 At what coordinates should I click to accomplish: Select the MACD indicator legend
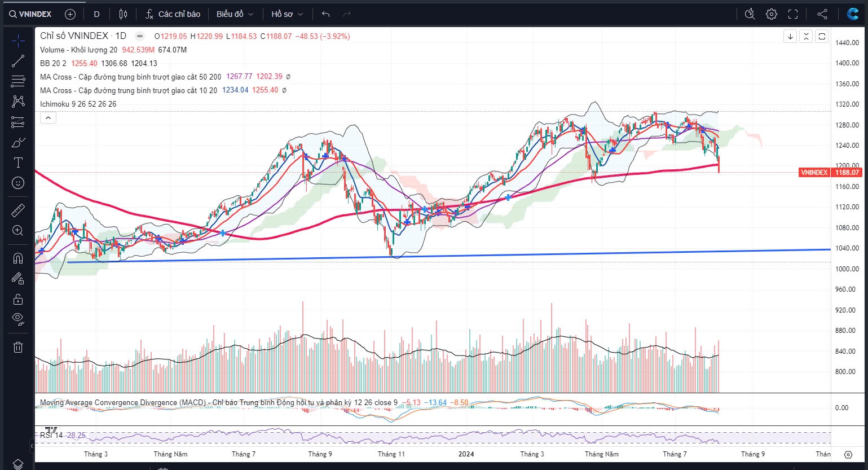[x=218, y=403]
